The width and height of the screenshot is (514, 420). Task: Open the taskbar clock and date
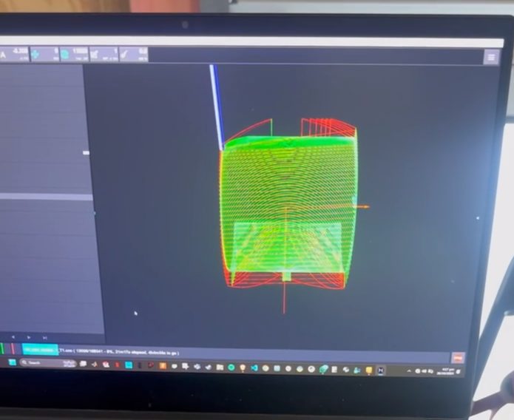coord(446,371)
